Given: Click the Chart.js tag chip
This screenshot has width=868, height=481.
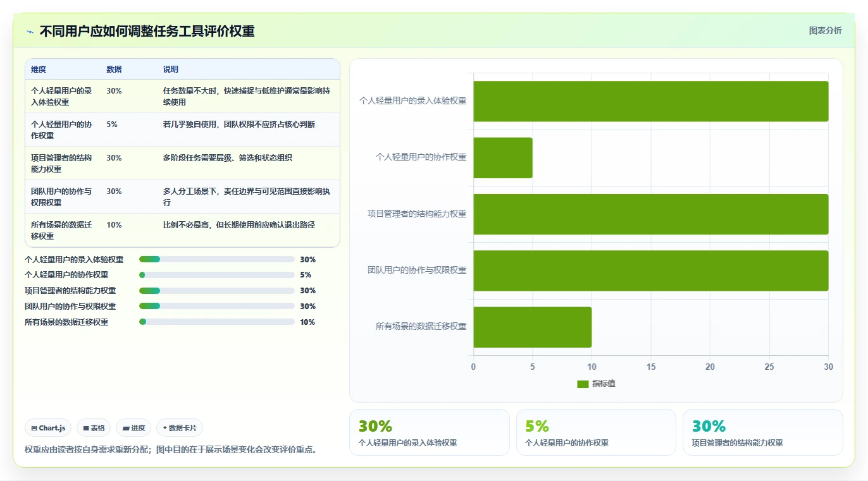Looking at the screenshot, I should pos(49,428).
